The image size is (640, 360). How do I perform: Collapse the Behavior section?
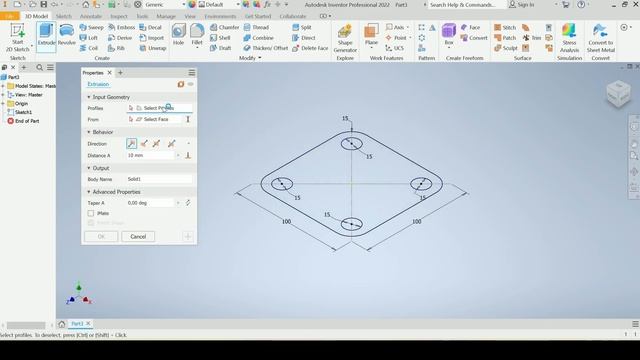click(x=89, y=132)
